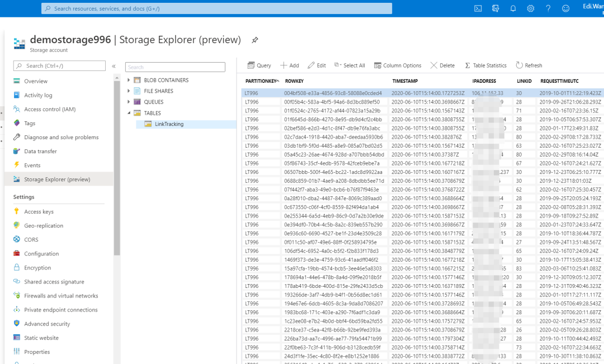Select row with rowkey 02c7dac4-1918-4420-aba7-deedaa5930b6
The width and height of the screenshot is (604, 364).
coord(423,137)
